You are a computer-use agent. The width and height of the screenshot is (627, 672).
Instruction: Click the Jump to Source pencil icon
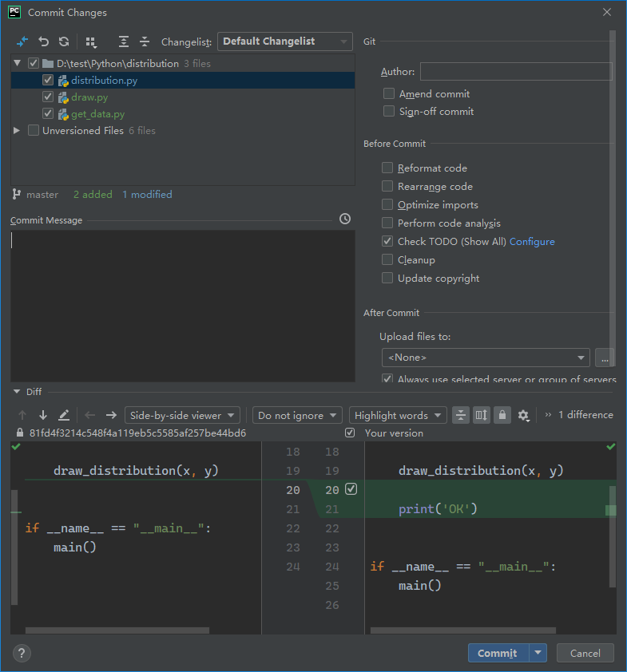point(63,415)
